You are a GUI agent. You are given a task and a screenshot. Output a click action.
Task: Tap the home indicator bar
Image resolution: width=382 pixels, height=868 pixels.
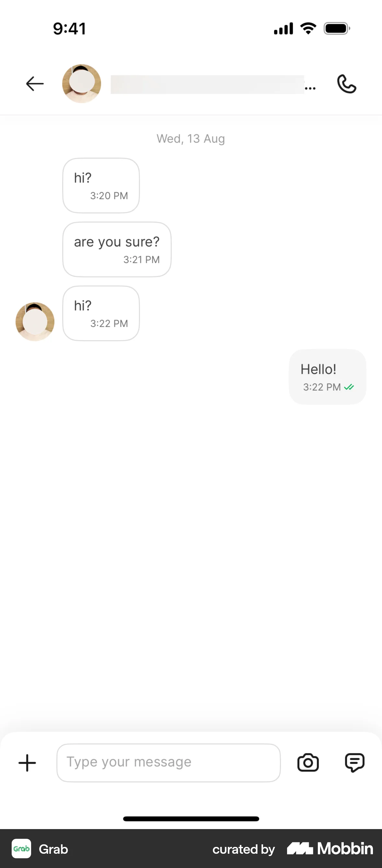click(191, 819)
